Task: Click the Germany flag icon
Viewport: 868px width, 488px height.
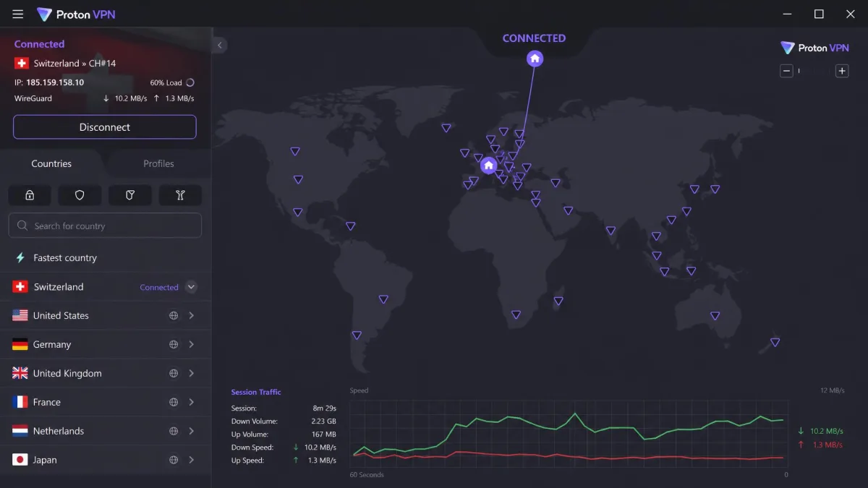Action: pos(20,345)
